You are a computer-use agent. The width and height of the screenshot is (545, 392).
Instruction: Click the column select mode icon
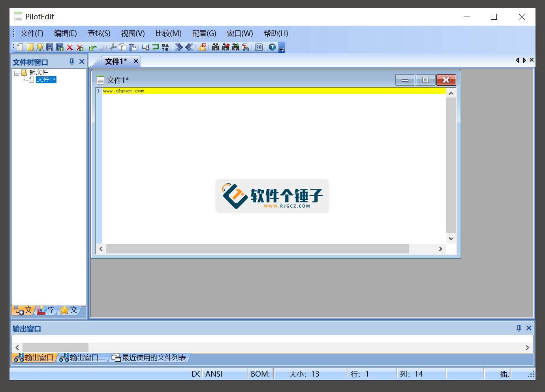pyautogui.click(x=146, y=47)
